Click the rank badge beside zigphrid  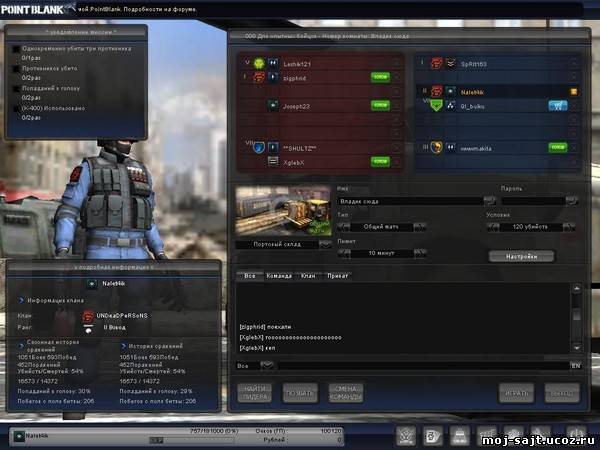[x=273, y=77]
